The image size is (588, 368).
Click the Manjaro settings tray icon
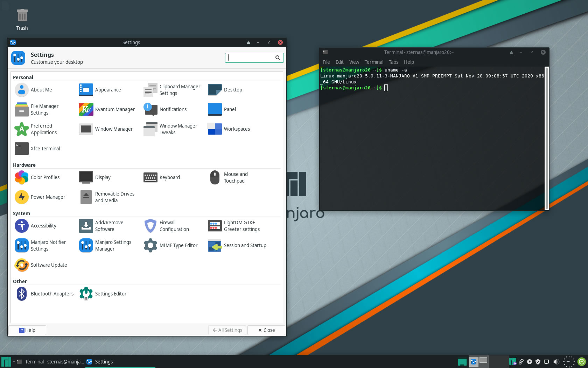pyautogui.click(x=513, y=362)
